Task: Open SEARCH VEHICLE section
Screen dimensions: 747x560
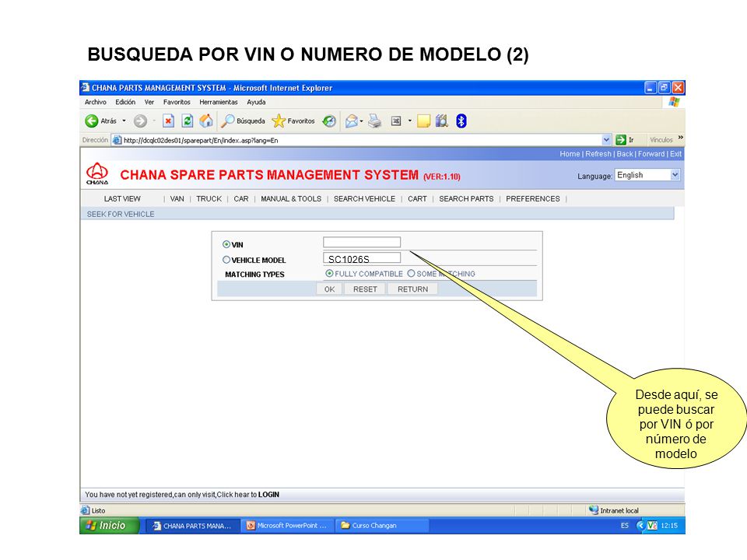Action: [x=364, y=198]
